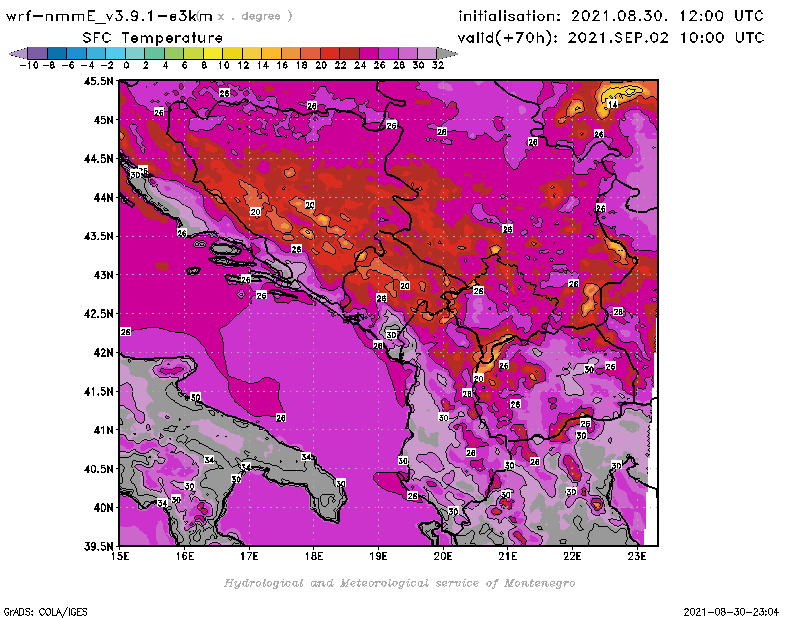Click the '43N' latitude label
This screenshot has width=800, height=618.
(x=103, y=275)
